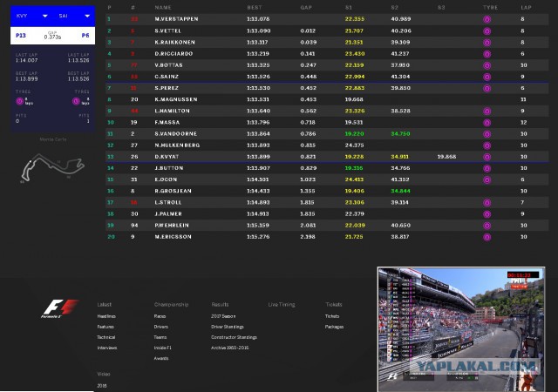Screen dimensions: 558x392
Task: Open the Inside F1 footer link
Action: tap(163, 348)
